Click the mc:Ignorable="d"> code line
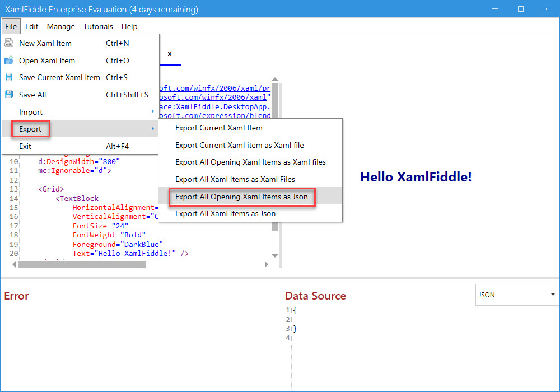The width and height of the screenshot is (560, 392). (74, 170)
